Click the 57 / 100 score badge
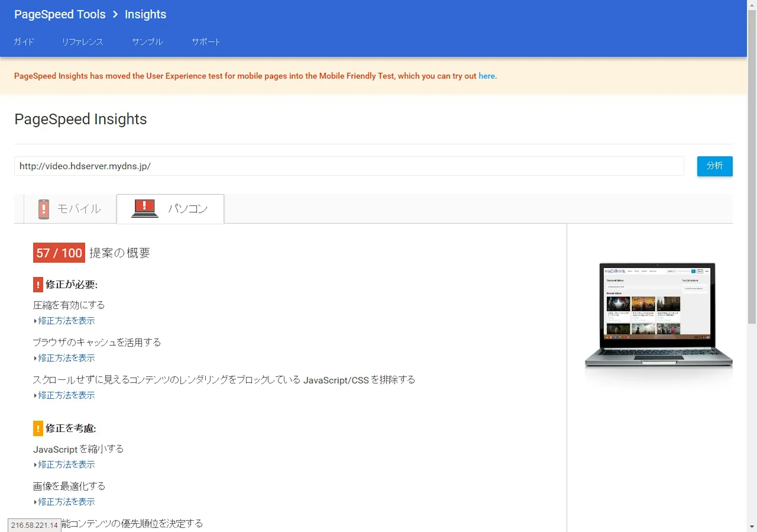The height and width of the screenshot is (532, 757). click(59, 253)
